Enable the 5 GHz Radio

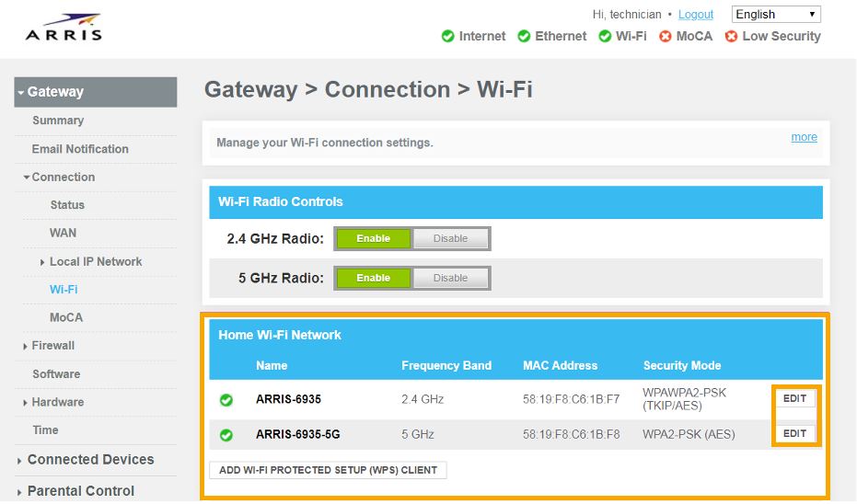(x=374, y=278)
